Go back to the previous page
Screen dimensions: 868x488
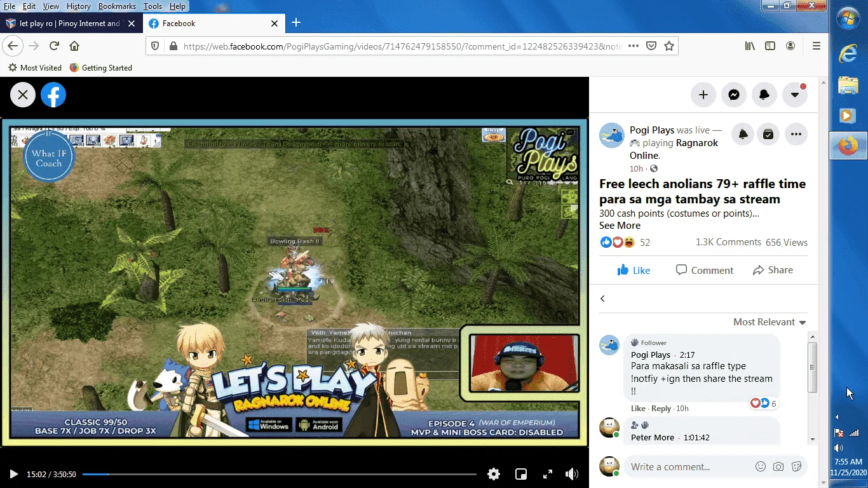pyautogui.click(x=13, y=46)
